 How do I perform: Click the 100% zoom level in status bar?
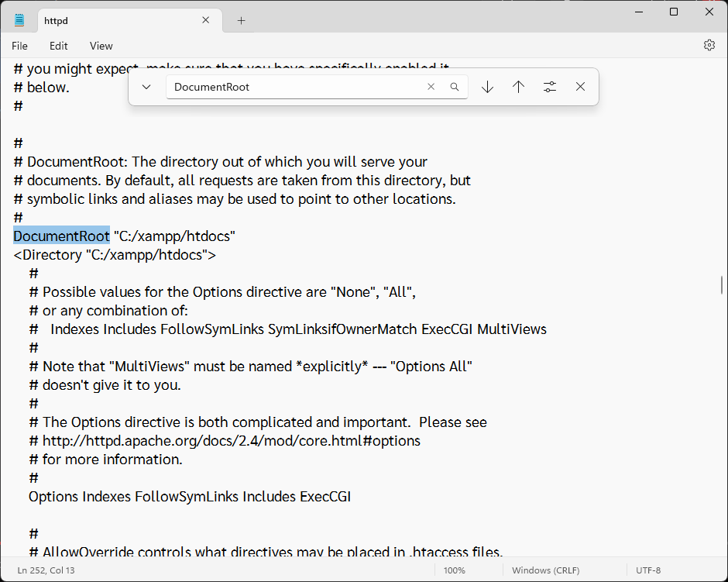(454, 570)
